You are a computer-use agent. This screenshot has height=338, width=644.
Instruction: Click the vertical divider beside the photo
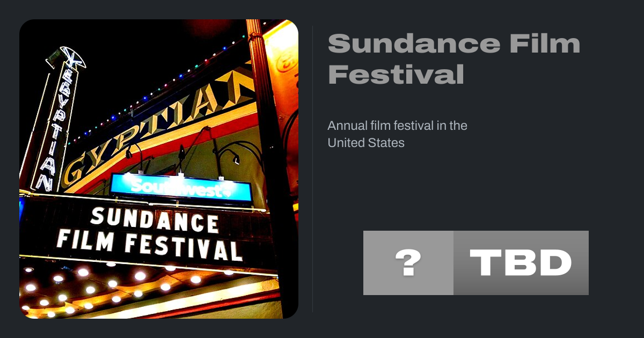pyautogui.click(x=313, y=169)
